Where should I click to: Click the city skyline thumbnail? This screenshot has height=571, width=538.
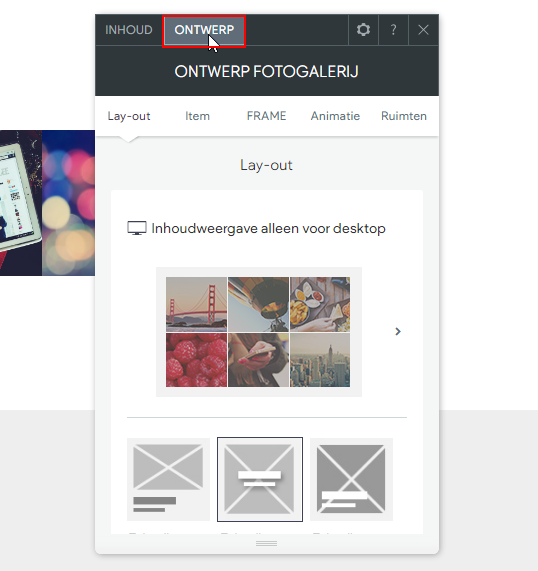(320, 360)
